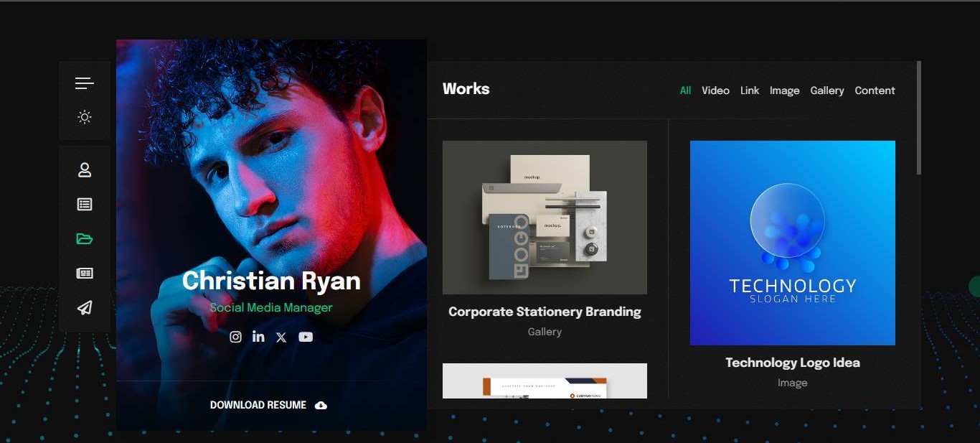
Task: Filter works by Video
Action: click(715, 90)
